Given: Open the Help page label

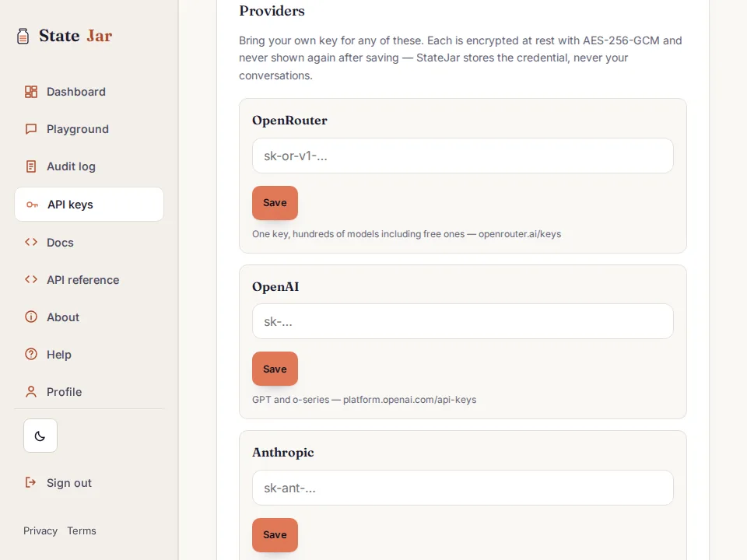Looking at the screenshot, I should click(x=59, y=355).
